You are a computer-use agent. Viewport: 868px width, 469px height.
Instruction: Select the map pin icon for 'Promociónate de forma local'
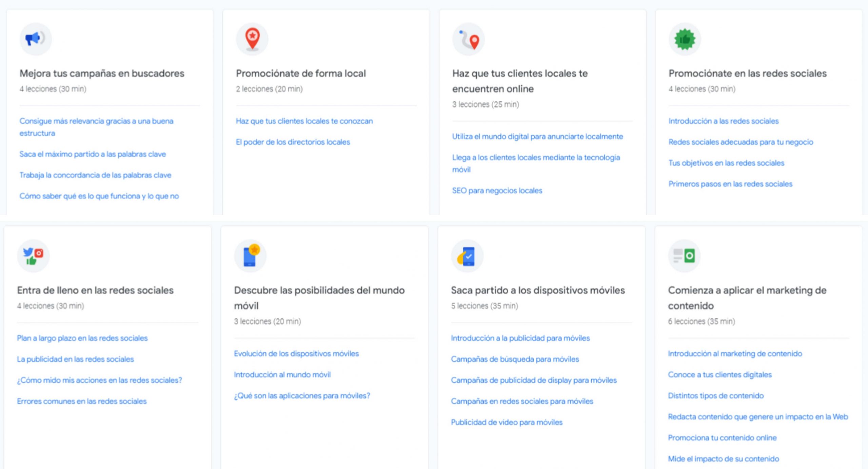click(252, 38)
